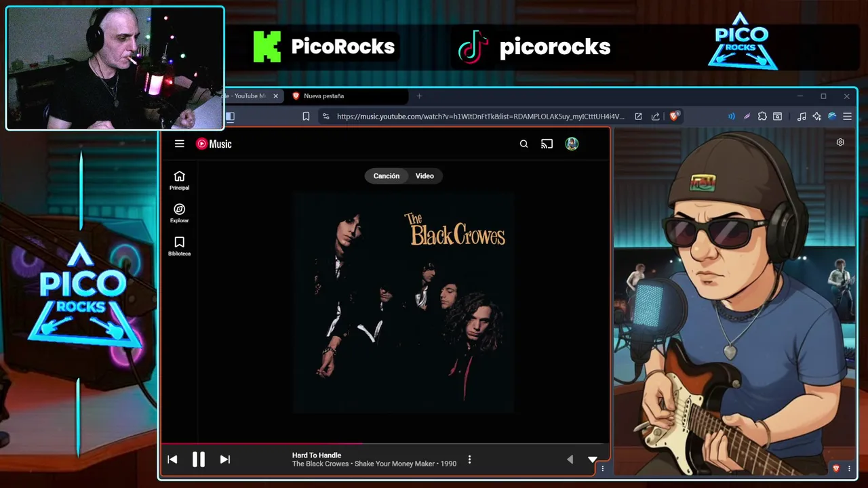
Task: Collapse the player page with down arrow
Action: tap(592, 460)
